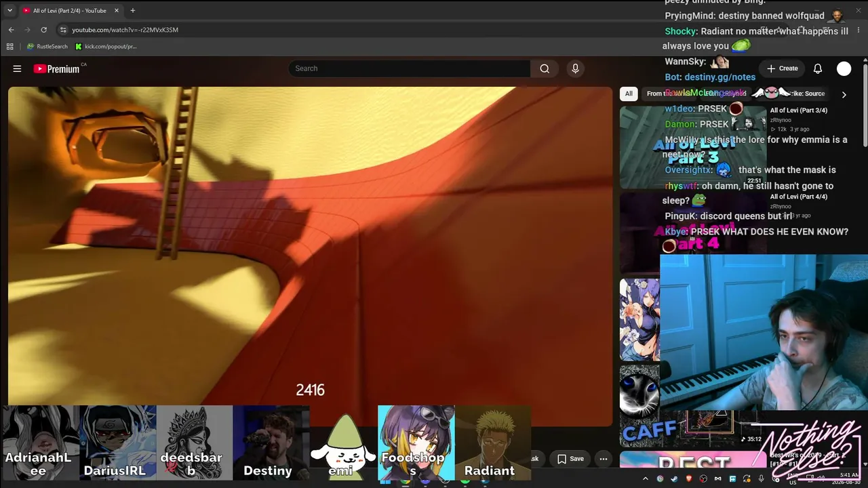Open the YouTube account avatar menu

pos(844,68)
